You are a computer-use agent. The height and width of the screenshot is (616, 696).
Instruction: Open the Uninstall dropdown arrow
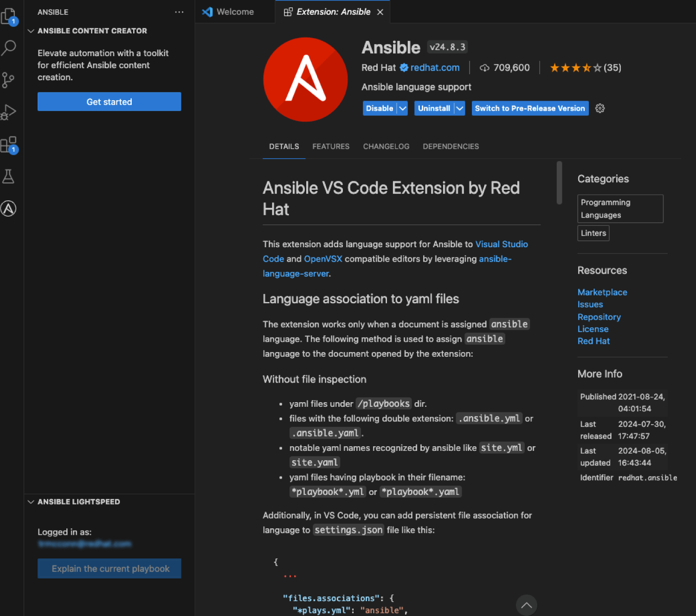(x=459, y=109)
